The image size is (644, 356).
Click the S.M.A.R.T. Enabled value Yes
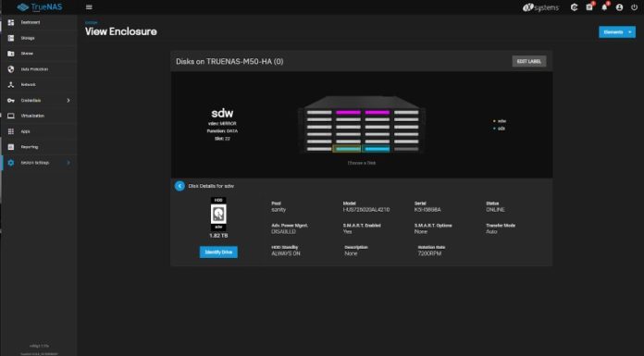pyautogui.click(x=348, y=231)
